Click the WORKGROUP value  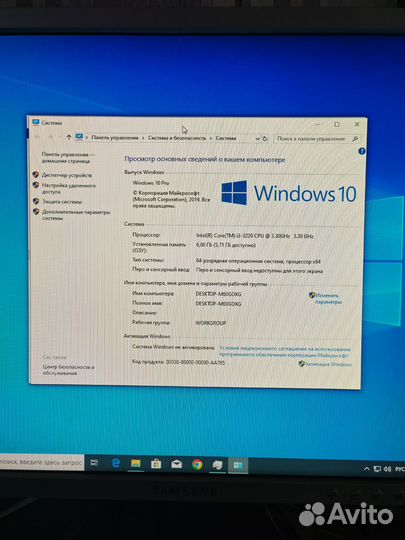[210, 323]
